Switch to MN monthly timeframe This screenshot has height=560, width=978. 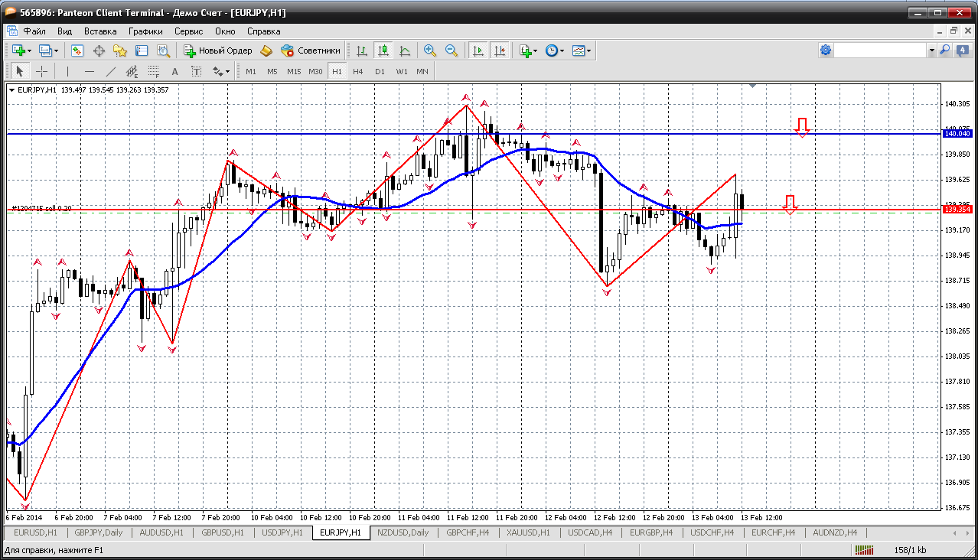pos(422,71)
